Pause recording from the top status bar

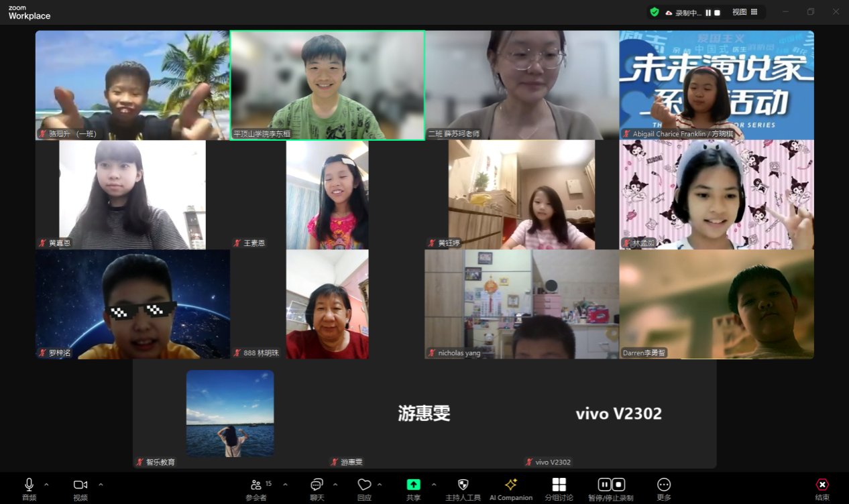pos(708,13)
